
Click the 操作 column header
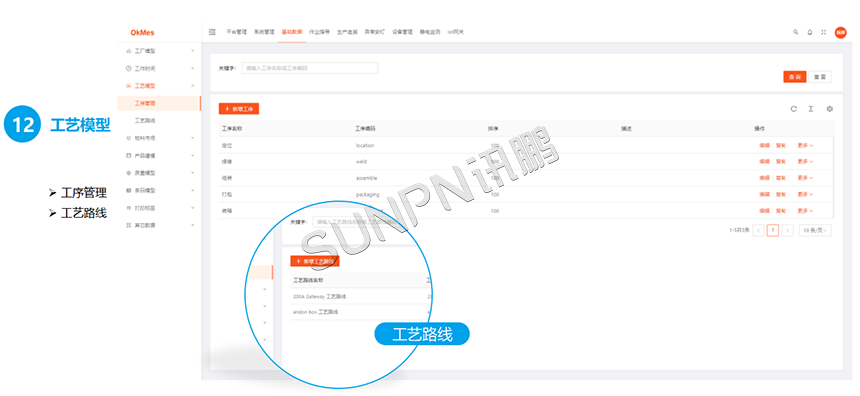[x=760, y=128]
